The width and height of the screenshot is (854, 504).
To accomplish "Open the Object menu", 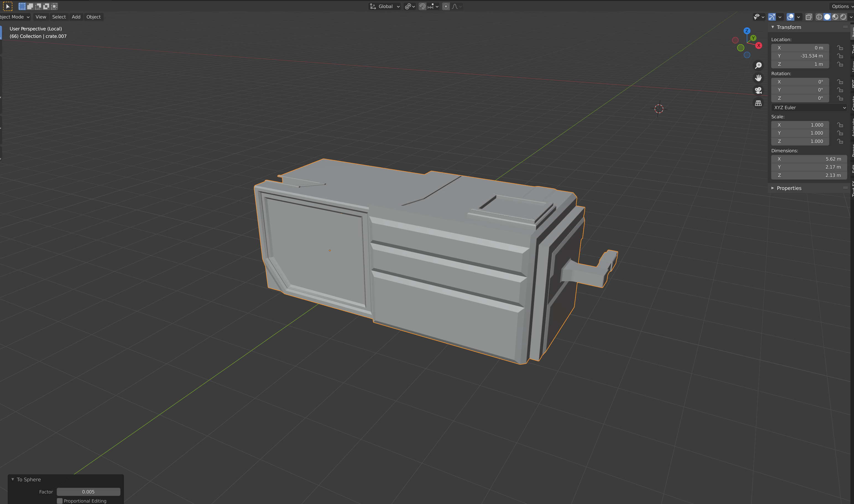I will point(93,17).
